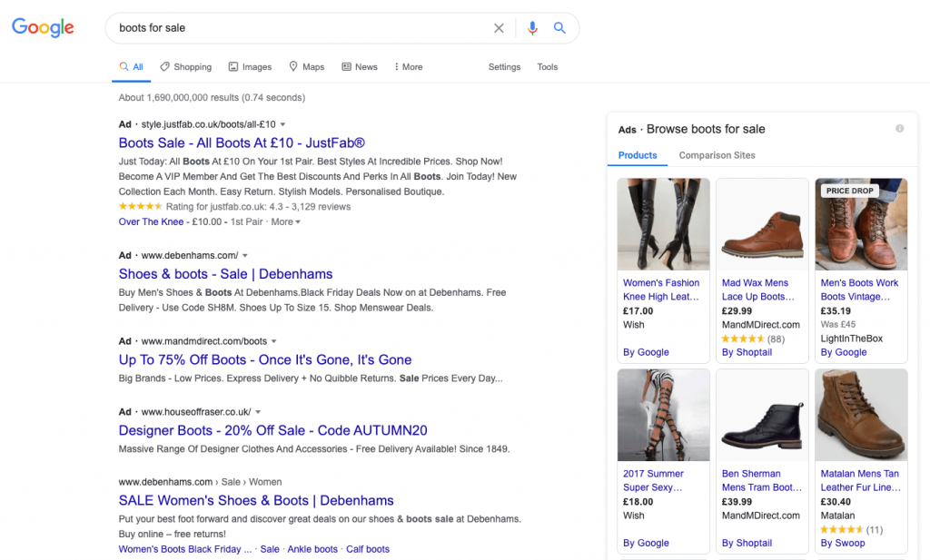Click the Men's Boots Work Vintage product image
The image size is (930, 560).
[861, 224]
